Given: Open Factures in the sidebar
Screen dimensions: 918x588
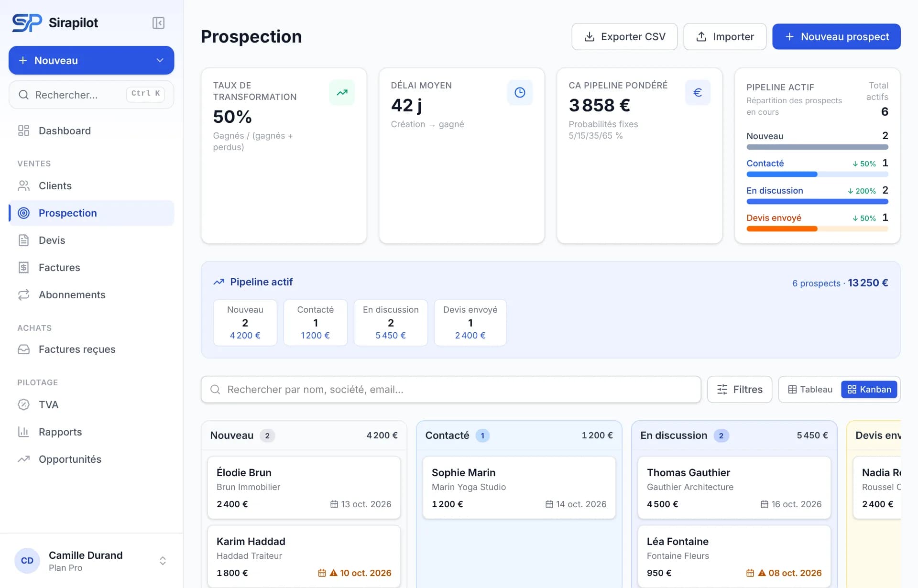Looking at the screenshot, I should tap(91, 267).
